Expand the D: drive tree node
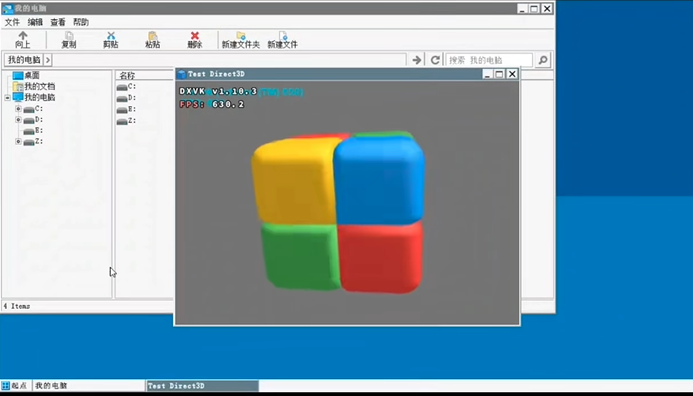The image size is (693, 396). click(18, 119)
